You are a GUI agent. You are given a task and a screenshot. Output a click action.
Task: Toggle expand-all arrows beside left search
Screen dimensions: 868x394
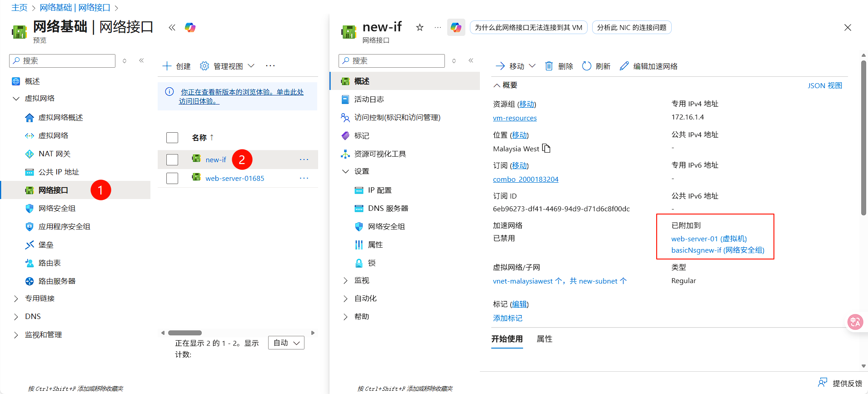pos(125,60)
